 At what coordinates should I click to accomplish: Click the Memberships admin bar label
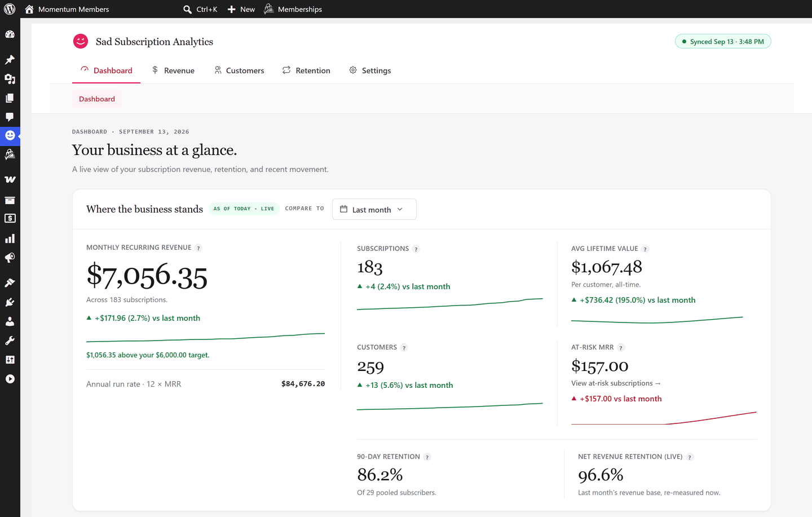(300, 9)
